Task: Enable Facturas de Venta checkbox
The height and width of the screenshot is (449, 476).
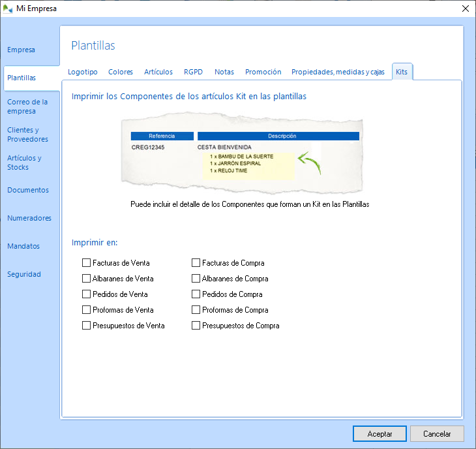Action: (87, 263)
